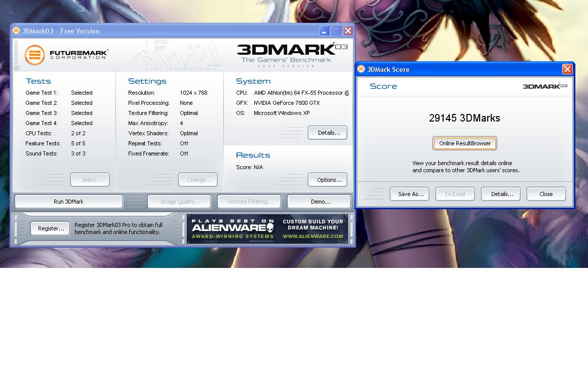Click the Tests section heading
This screenshot has height=389, width=588.
coord(38,81)
